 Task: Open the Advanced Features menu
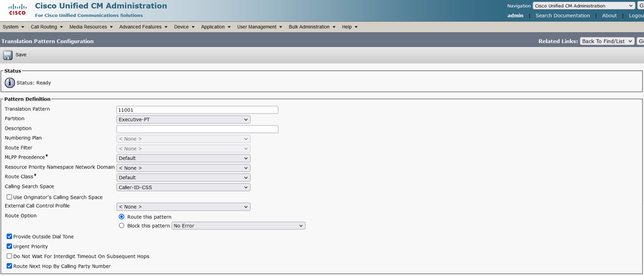click(143, 26)
